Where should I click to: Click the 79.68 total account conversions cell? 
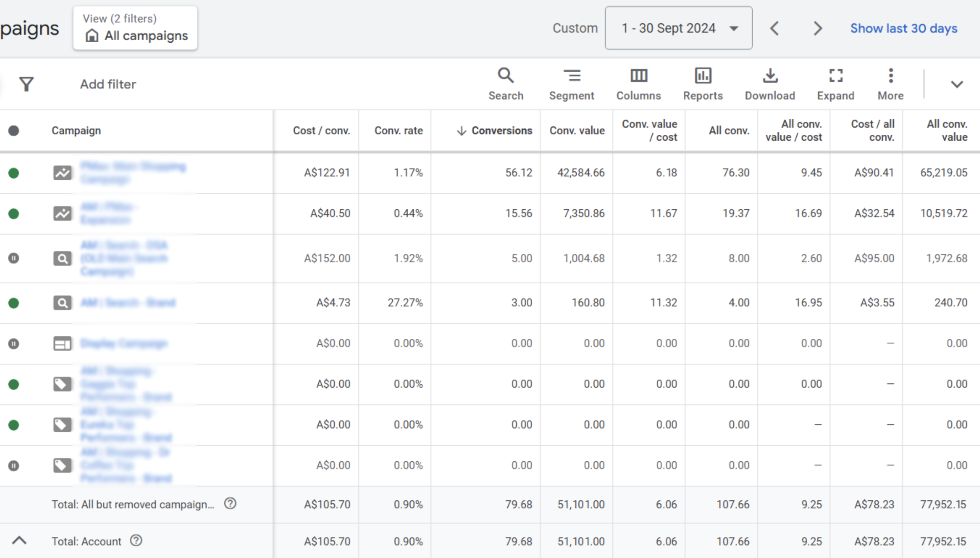point(519,541)
